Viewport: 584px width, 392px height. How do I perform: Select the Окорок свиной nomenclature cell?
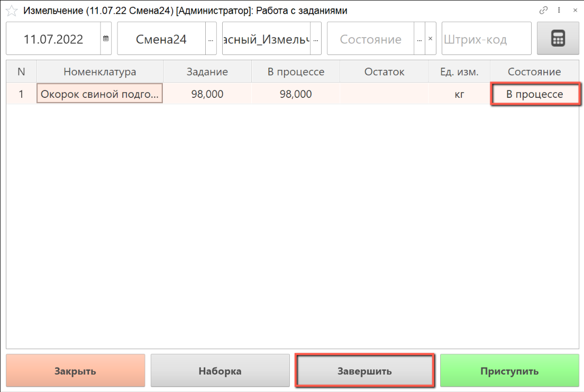(99, 95)
